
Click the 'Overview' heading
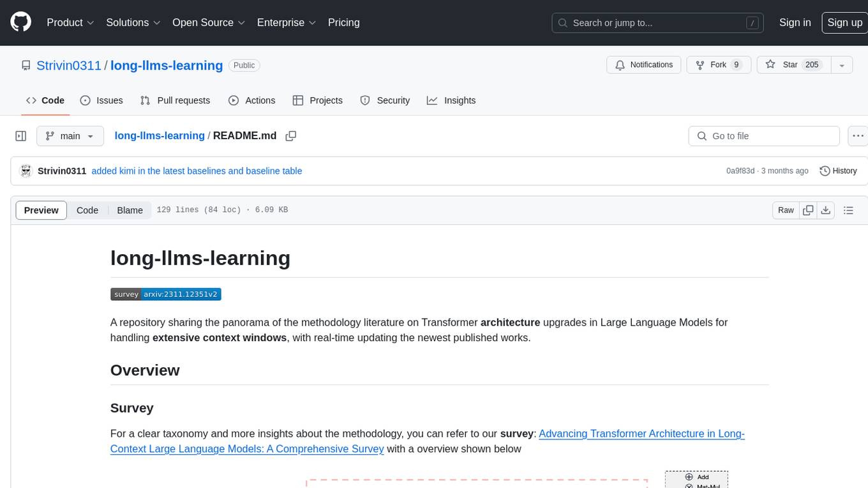[145, 370]
